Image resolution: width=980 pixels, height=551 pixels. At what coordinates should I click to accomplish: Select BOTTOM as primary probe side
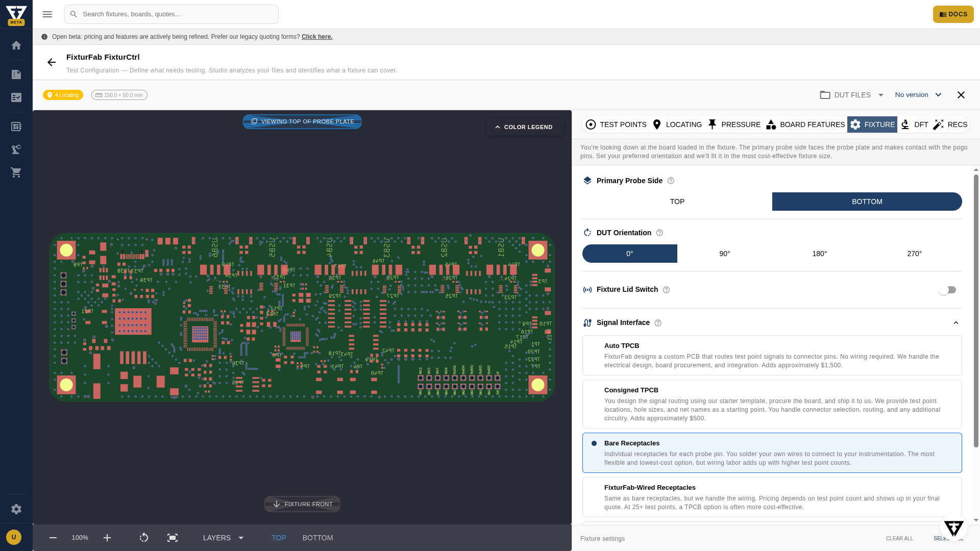[x=867, y=202]
